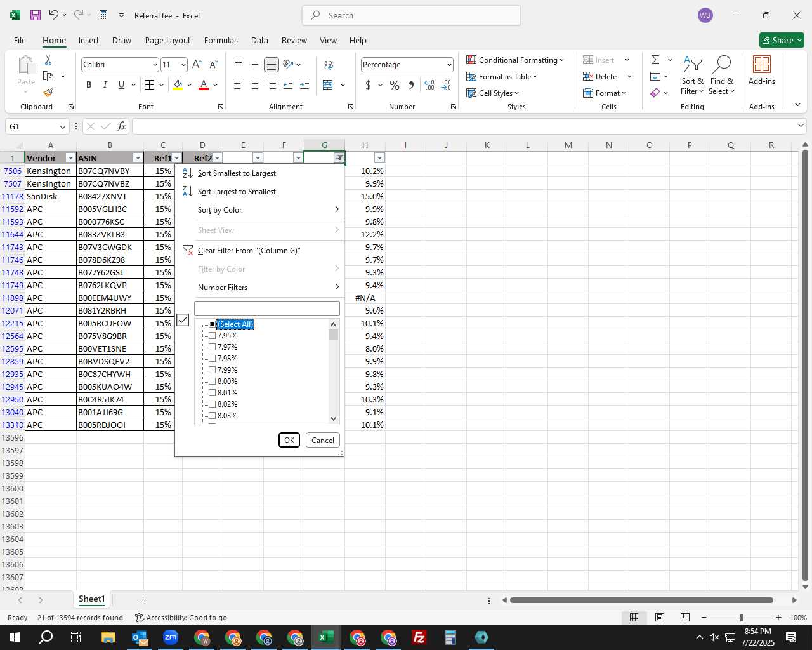This screenshot has width=812, height=650.
Task: Click the zoom slider in status bar
Action: pos(741,618)
